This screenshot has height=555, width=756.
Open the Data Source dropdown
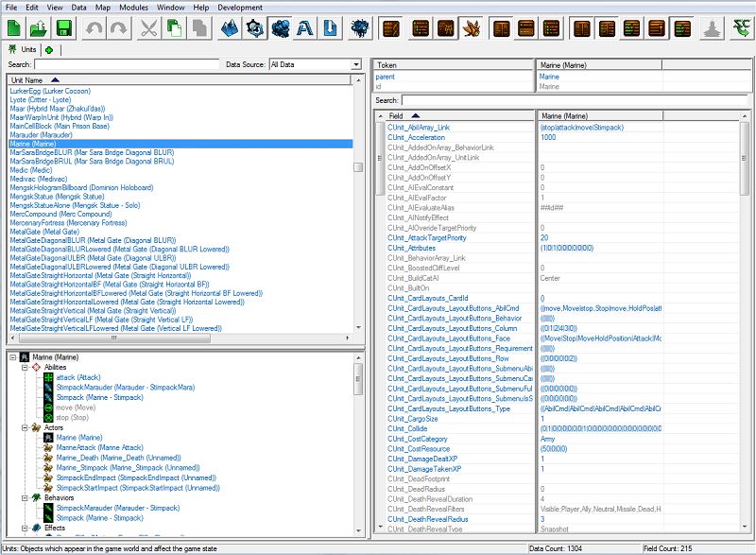(316, 64)
